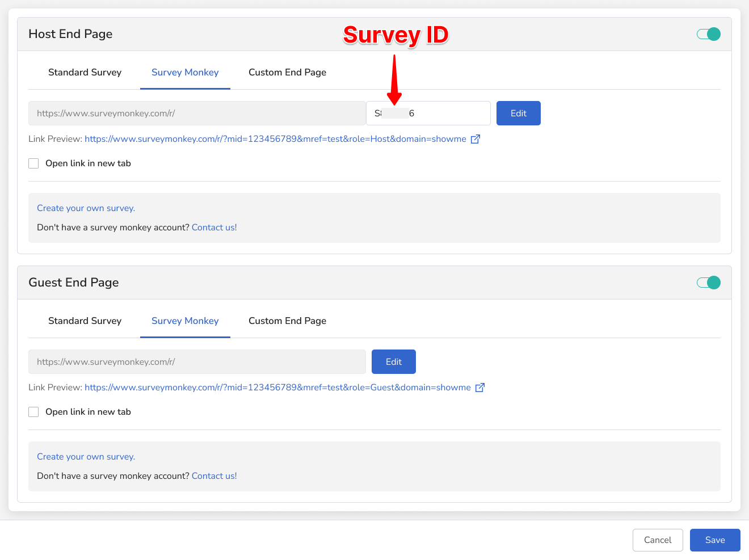Select Host Standard Survey tab
This screenshot has height=560, width=749.
[x=85, y=73]
